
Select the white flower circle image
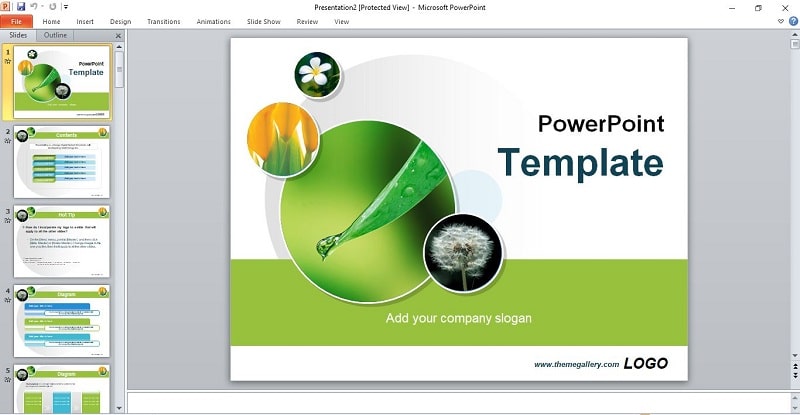(x=317, y=74)
